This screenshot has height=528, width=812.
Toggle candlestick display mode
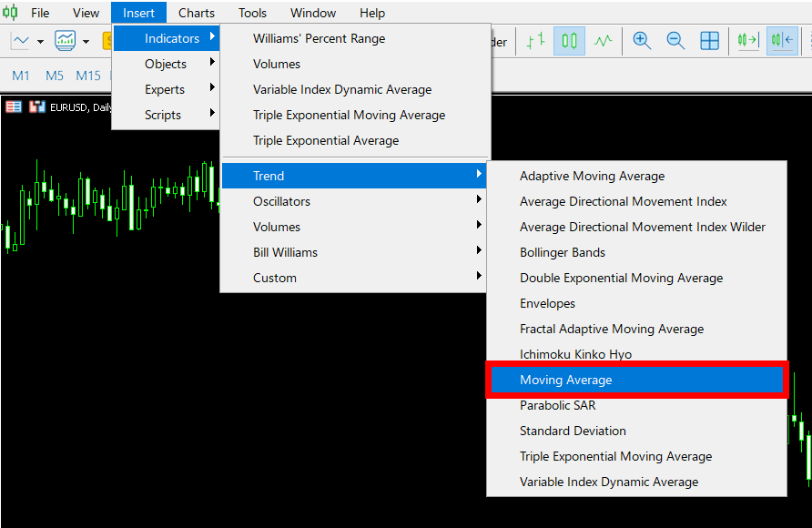point(568,40)
